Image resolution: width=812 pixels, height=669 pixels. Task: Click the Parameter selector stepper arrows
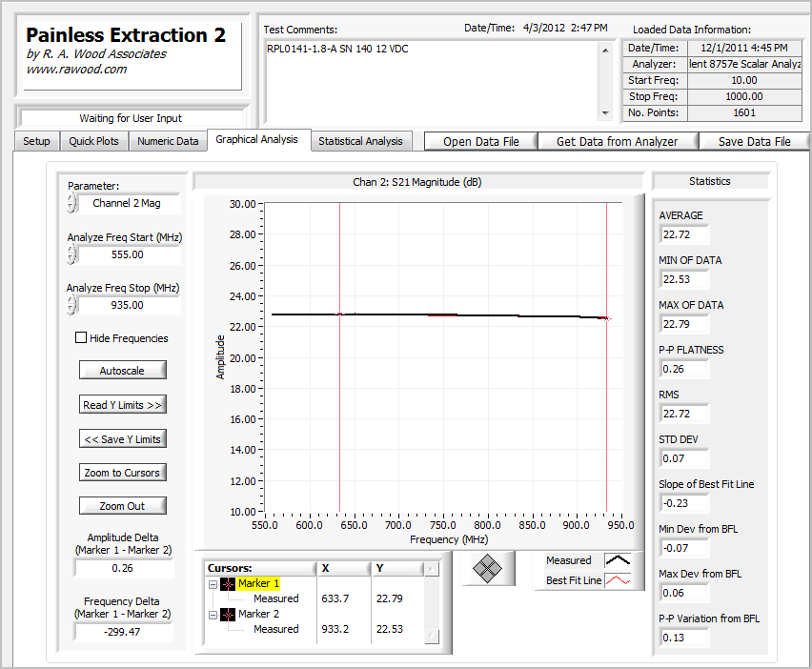(x=71, y=203)
